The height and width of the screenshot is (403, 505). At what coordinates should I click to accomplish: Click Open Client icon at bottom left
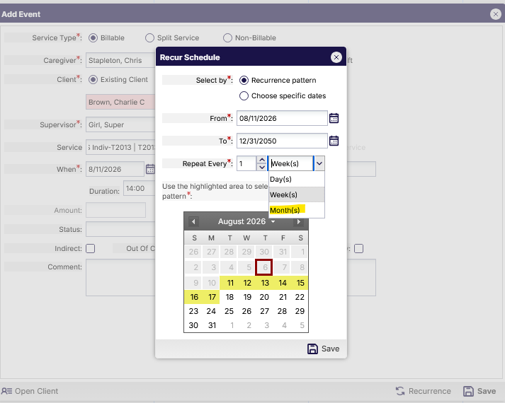[x=7, y=391]
